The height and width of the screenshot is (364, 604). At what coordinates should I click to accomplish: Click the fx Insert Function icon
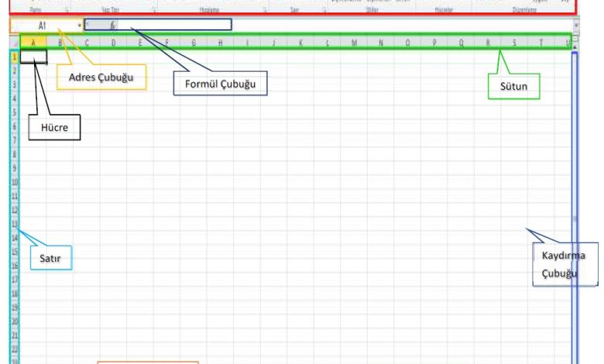[x=113, y=25]
